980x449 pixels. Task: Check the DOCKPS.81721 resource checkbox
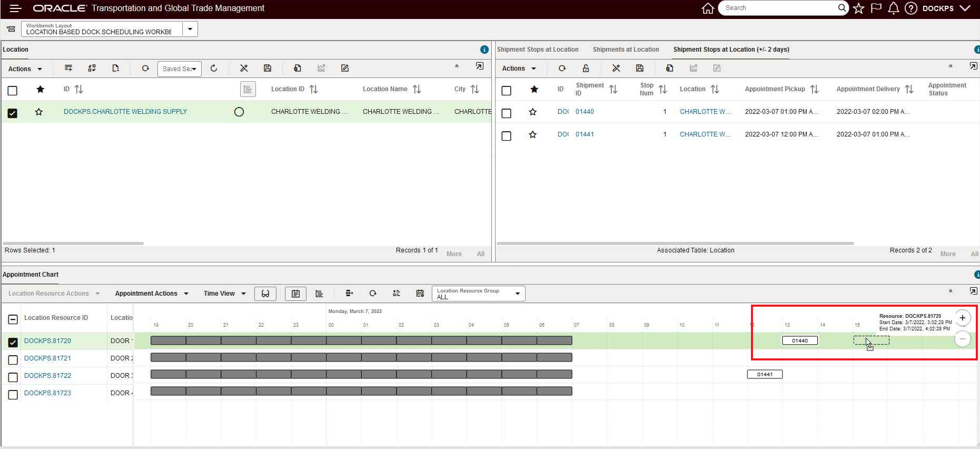(x=13, y=360)
